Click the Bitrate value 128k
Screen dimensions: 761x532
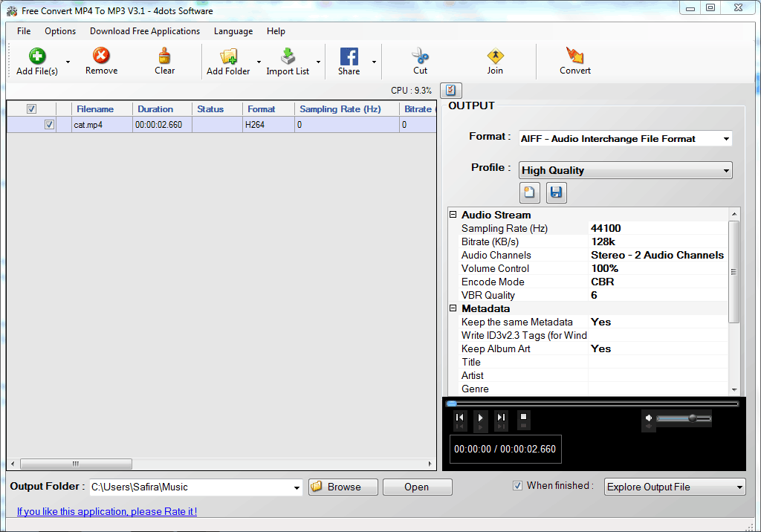[658, 241]
